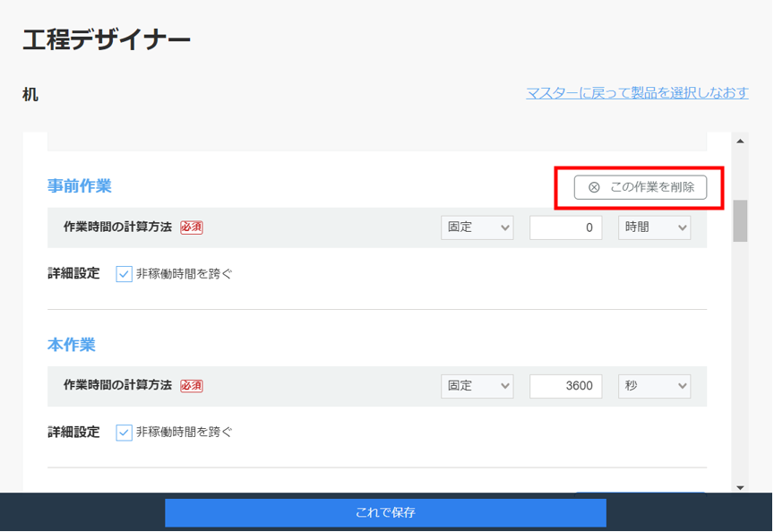Click the product name 机

(x=30, y=94)
